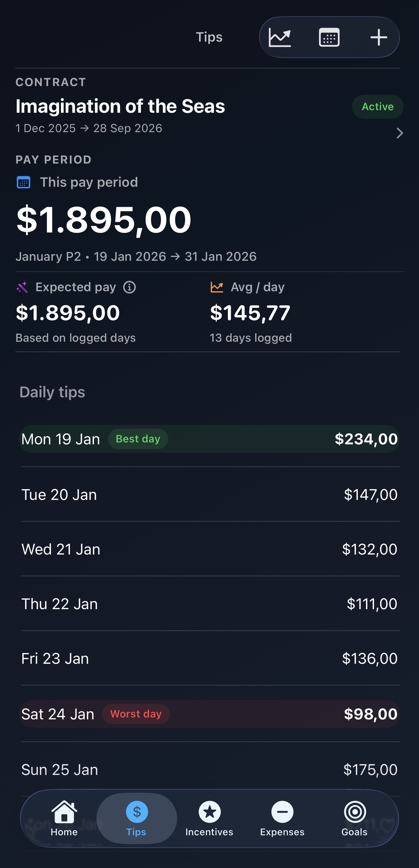Expand contract details with the chevron arrow

tap(399, 133)
